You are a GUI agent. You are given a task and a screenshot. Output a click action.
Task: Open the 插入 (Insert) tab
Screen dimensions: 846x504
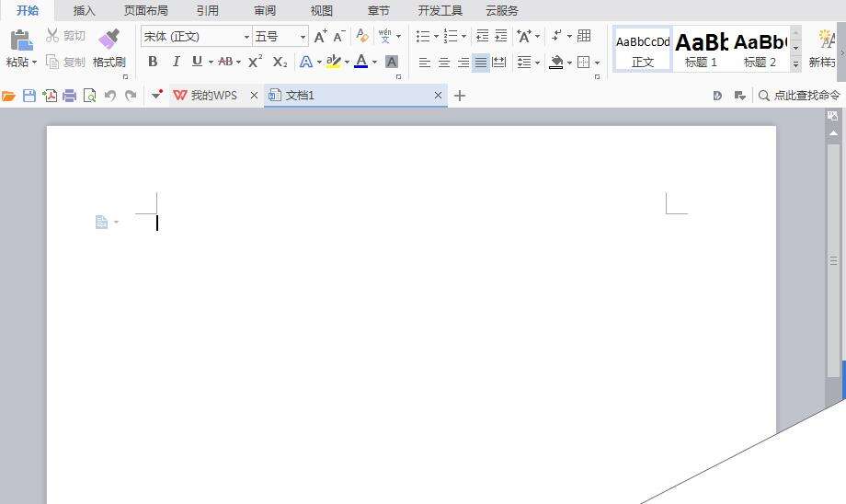(x=85, y=10)
